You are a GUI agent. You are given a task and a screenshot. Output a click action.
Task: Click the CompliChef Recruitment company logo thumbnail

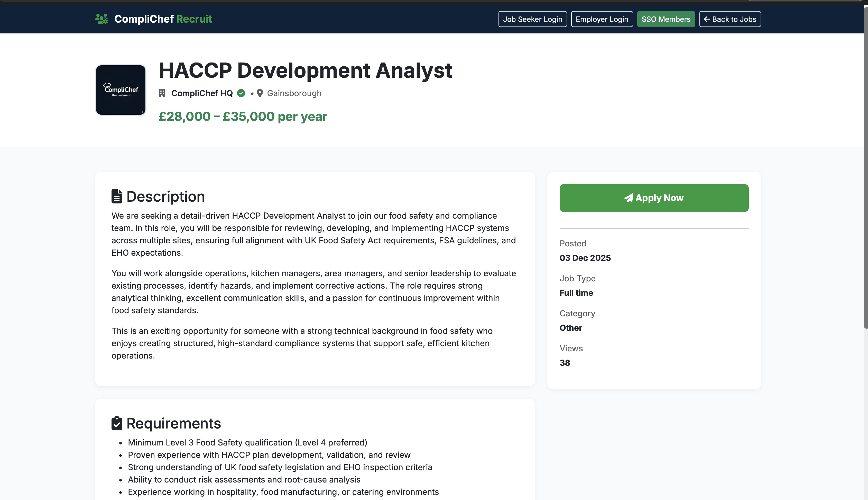(121, 90)
